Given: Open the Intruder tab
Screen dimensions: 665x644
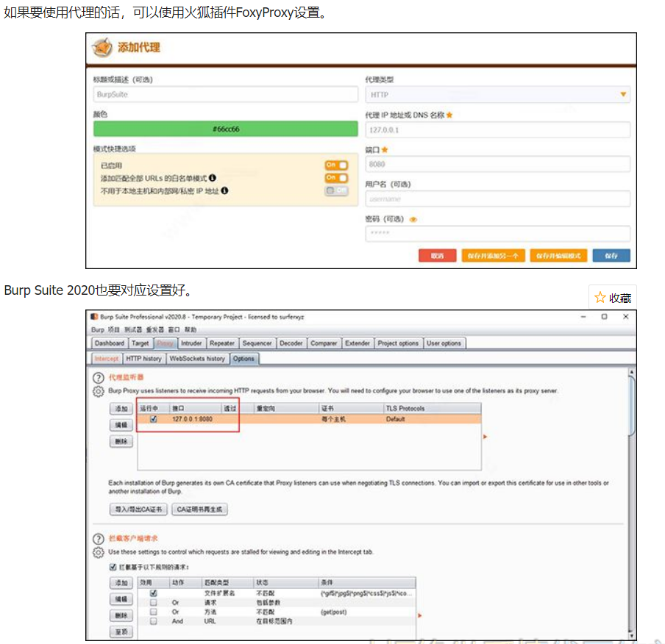Looking at the screenshot, I should tap(191, 343).
